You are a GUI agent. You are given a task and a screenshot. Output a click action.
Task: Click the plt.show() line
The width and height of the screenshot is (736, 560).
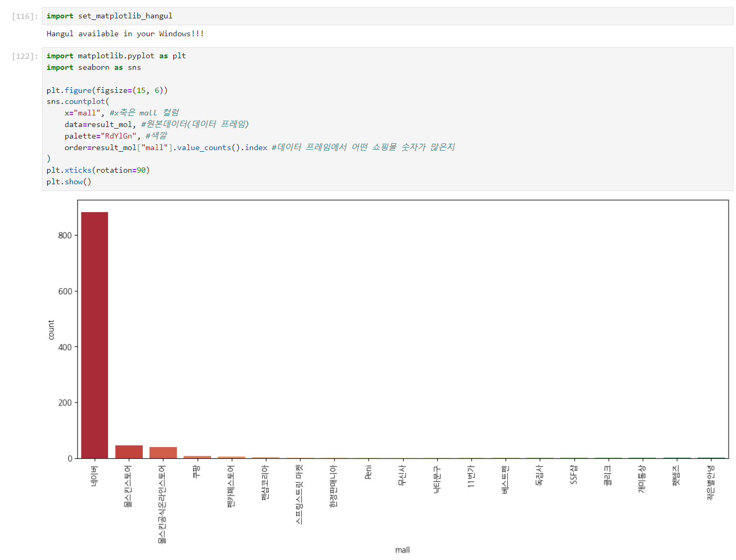[x=69, y=182]
